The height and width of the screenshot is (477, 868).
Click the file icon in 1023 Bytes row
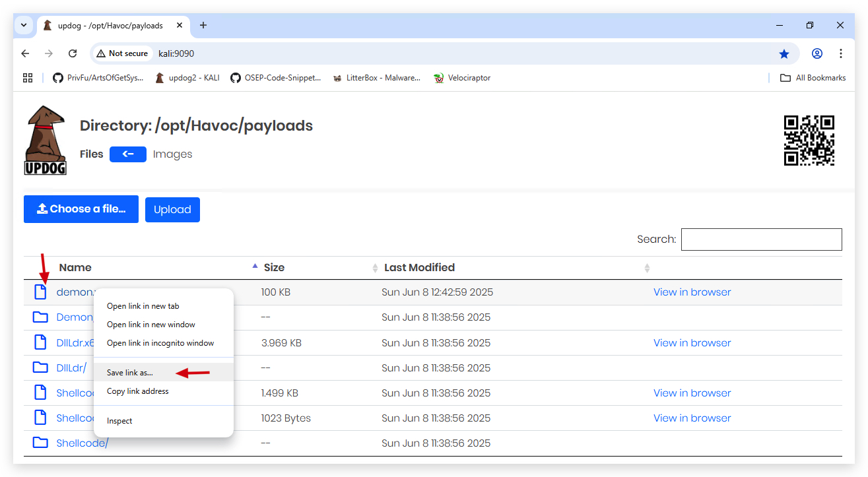coord(40,418)
